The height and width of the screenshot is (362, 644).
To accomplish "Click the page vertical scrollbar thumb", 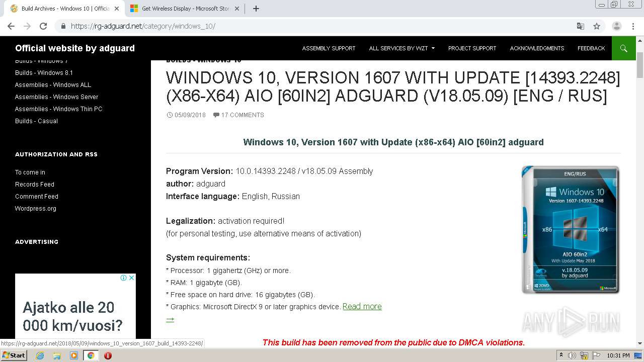I will tap(640, 64).
